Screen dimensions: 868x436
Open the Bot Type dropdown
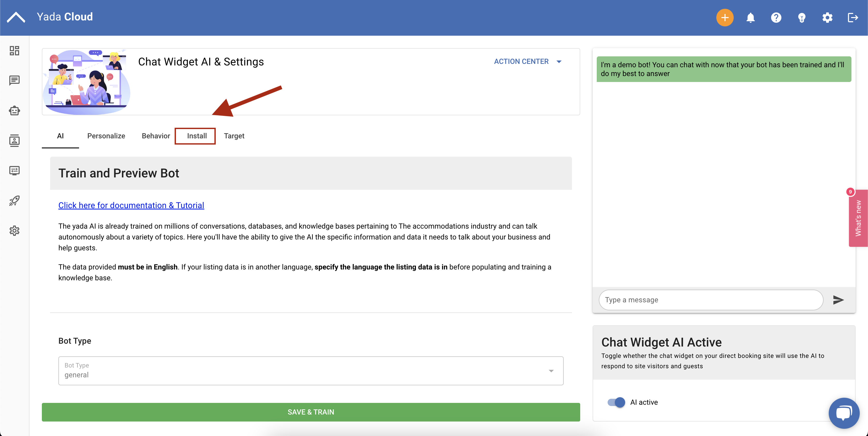(310, 371)
